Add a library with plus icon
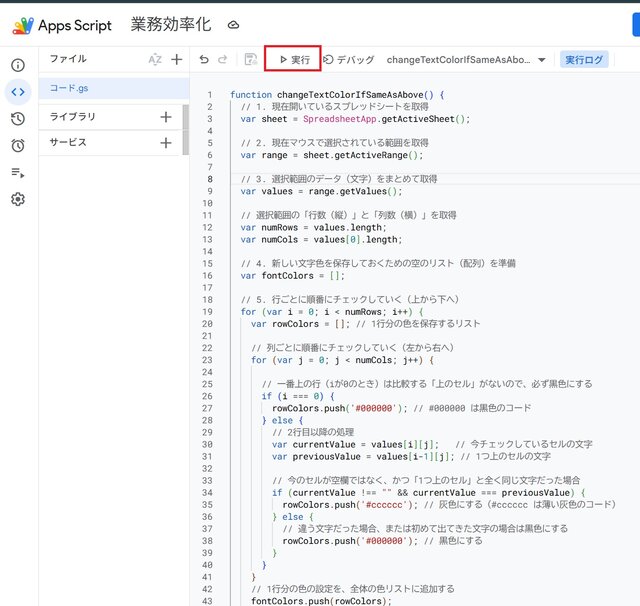This screenshot has height=606, width=640. coord(166,117)
